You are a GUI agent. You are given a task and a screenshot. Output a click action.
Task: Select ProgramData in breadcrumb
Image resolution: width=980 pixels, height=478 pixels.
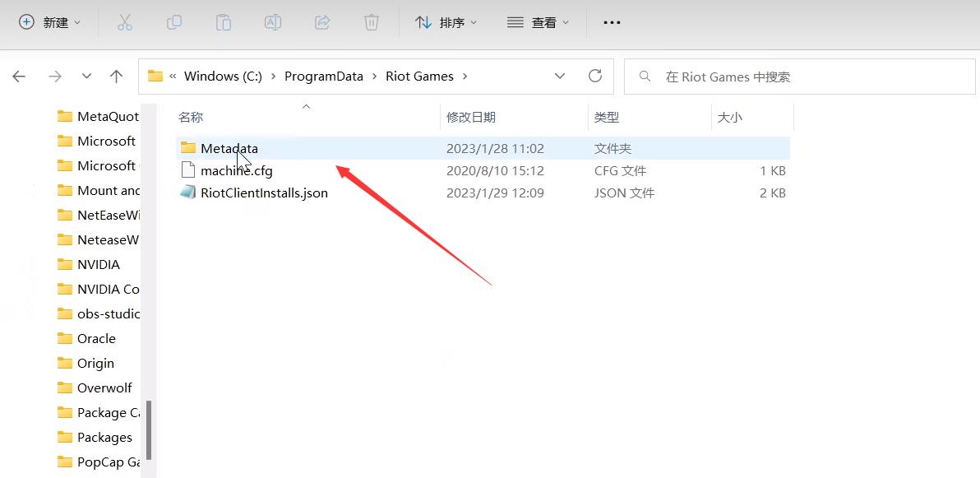[324, 77]
